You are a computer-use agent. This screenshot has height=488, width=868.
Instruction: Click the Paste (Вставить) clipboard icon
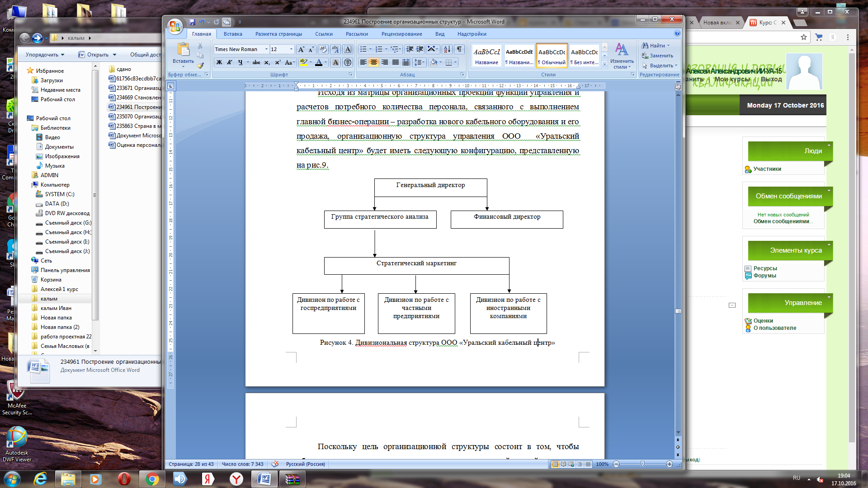pyautogui.click(x=183, y=49)
